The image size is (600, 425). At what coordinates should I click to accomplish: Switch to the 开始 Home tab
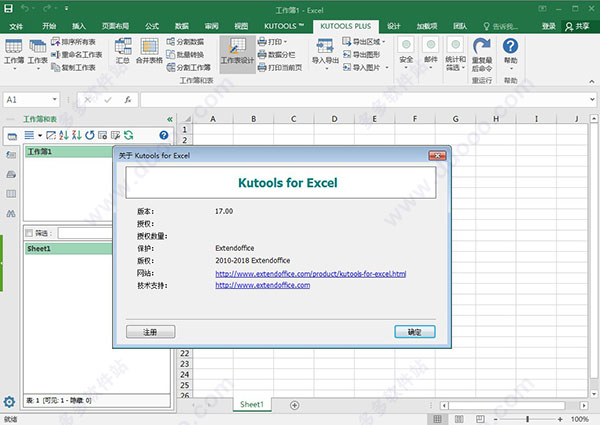49,26
